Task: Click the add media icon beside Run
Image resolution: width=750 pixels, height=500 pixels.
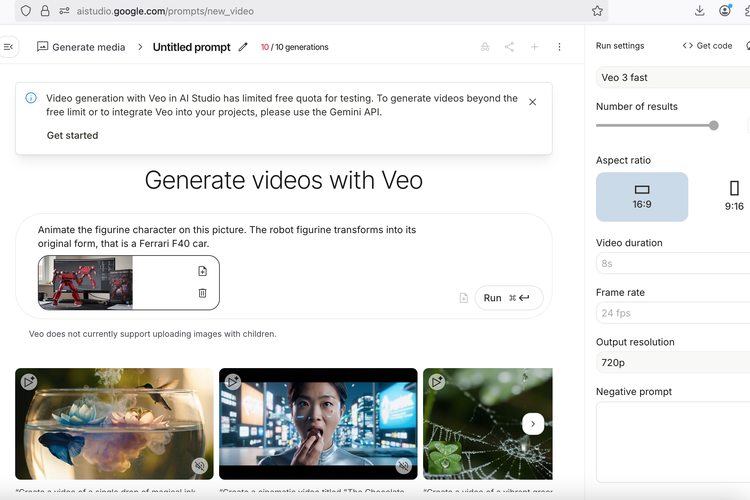Action: 463,298
